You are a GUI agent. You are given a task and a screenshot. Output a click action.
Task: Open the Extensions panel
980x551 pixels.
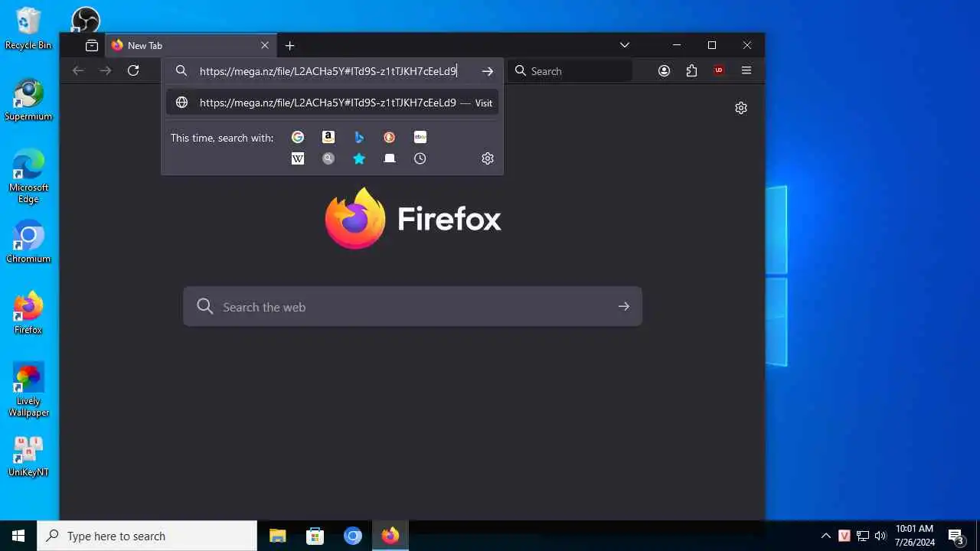click(x=691, y=70)
